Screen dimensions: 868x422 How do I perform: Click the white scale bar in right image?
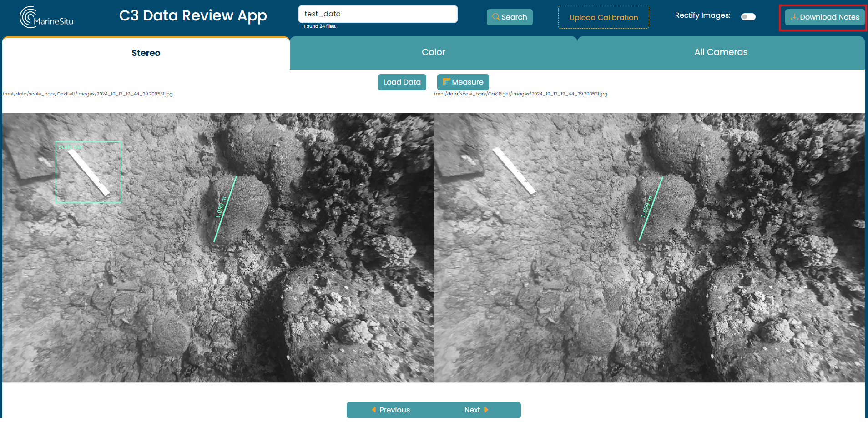coord(514,171)
